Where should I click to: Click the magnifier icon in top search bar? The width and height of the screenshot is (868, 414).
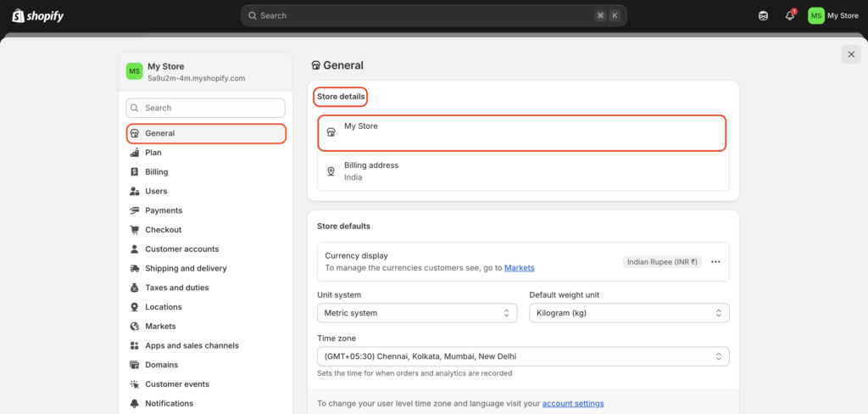(253, 16)
